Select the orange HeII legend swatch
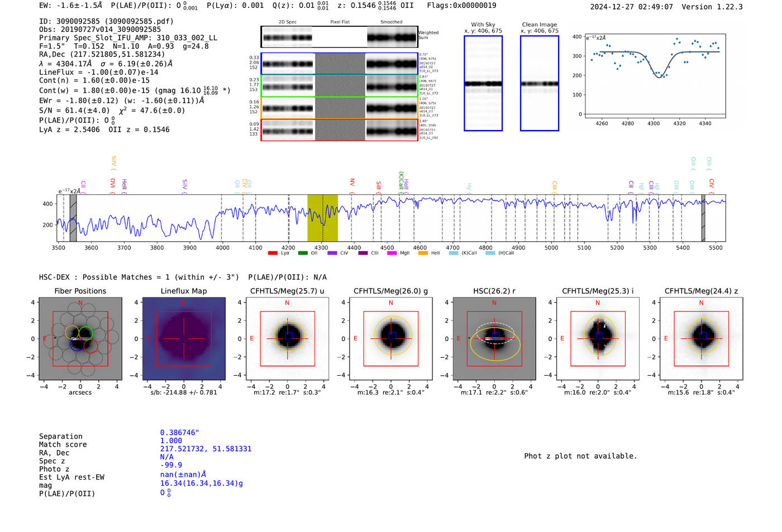 click(x=423, y=253)
